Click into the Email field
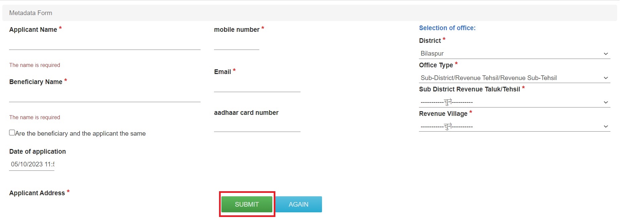The image size is (644, 220). point(257,89)
